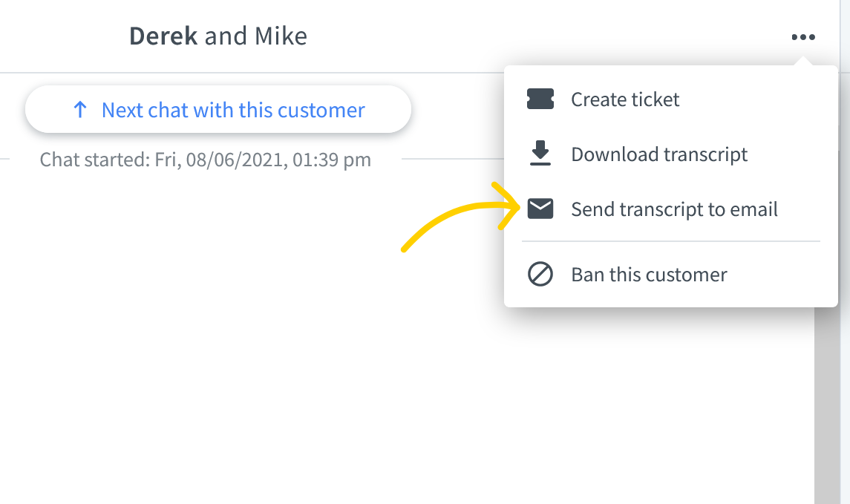850x504 pixels.
Task: Click the Chat started label text
Action: (94, 160)
